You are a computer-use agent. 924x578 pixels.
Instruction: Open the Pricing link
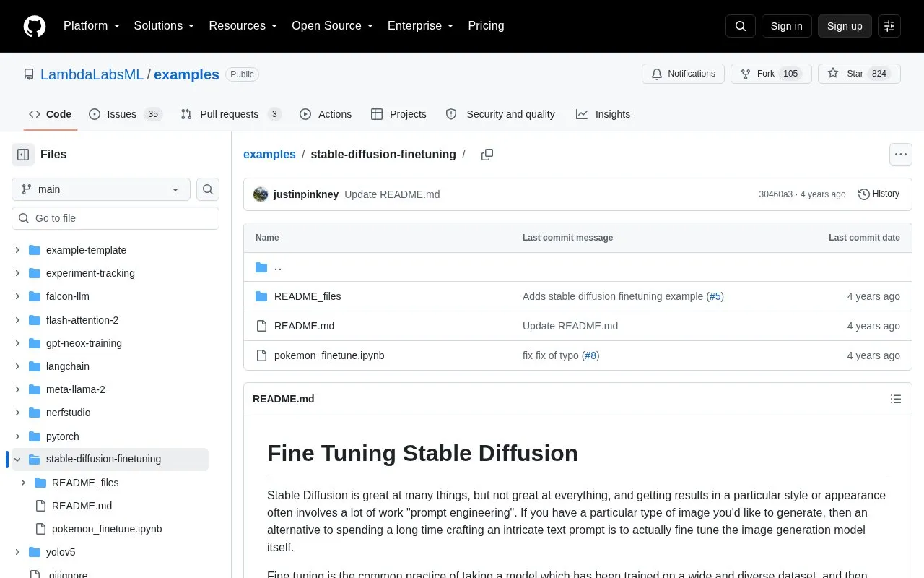(x=486, y=26)
